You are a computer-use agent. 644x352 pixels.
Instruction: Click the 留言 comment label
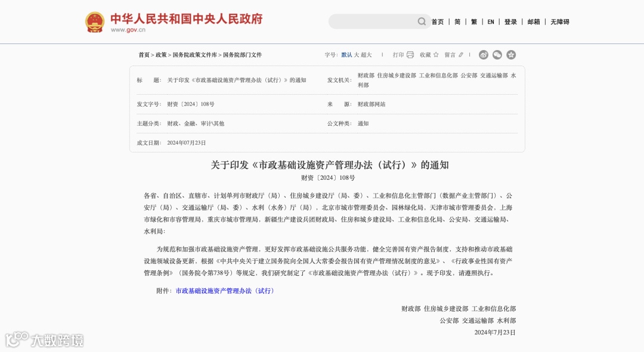[x=450, y=55]
